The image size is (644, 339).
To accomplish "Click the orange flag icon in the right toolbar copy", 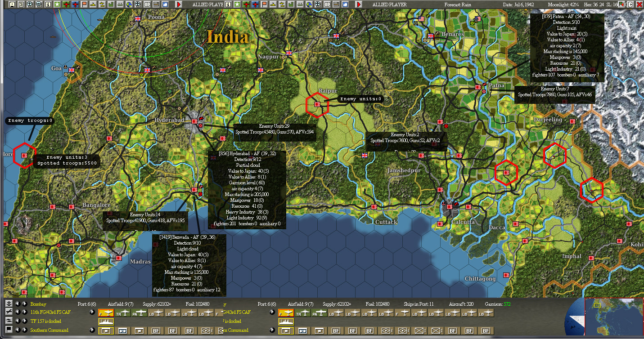I will [x=264, y=4].
